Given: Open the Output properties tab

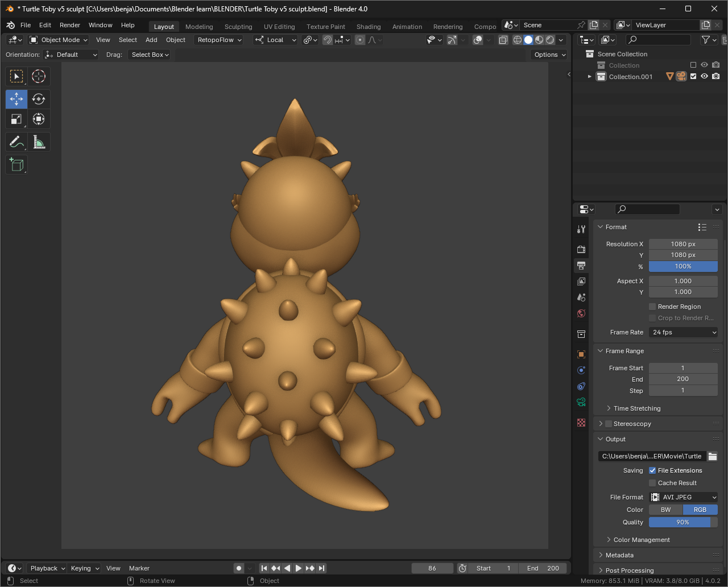Looking at the screenshot, I should (581, 265).
